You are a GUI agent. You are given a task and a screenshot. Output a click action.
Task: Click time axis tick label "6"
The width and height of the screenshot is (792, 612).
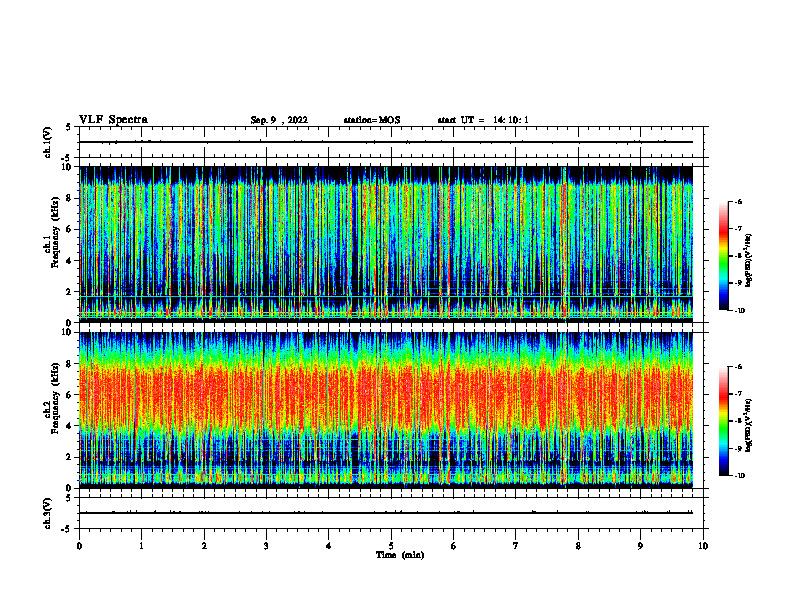[454, 546]
